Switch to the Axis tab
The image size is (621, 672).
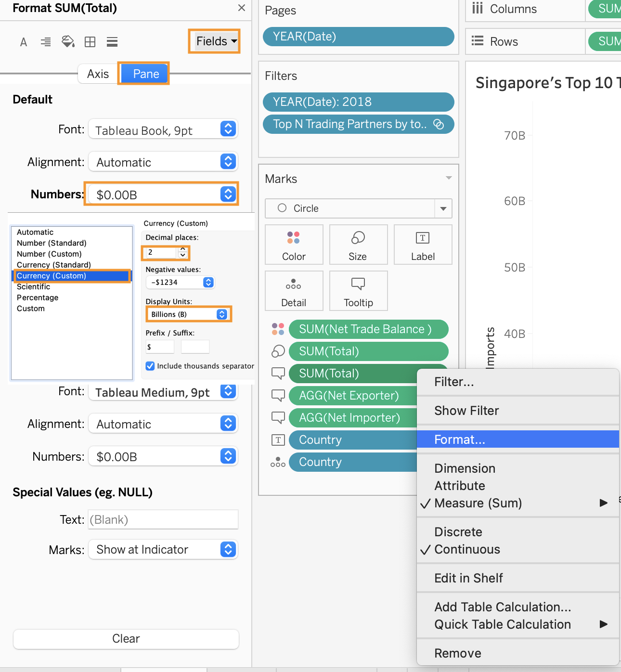(98, 74)
